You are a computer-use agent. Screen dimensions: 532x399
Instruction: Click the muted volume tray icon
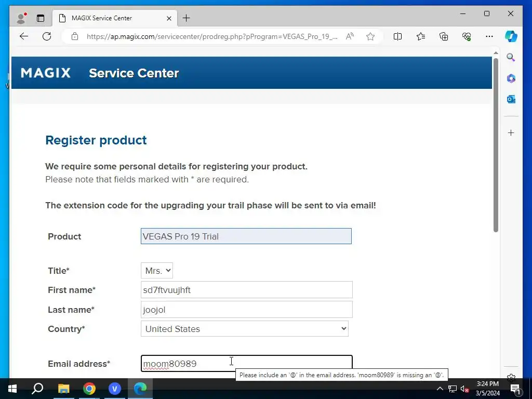pos(464,389)
